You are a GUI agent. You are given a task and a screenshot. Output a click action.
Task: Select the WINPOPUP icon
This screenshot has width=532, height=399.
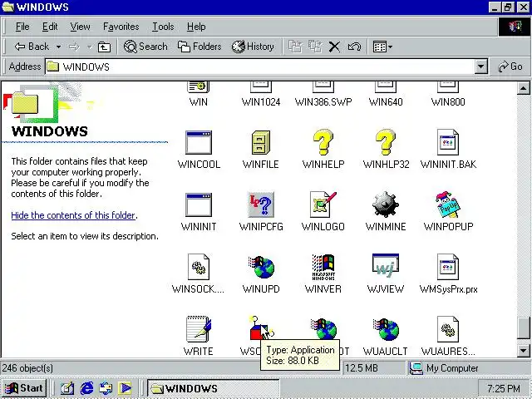click(448, 204)
